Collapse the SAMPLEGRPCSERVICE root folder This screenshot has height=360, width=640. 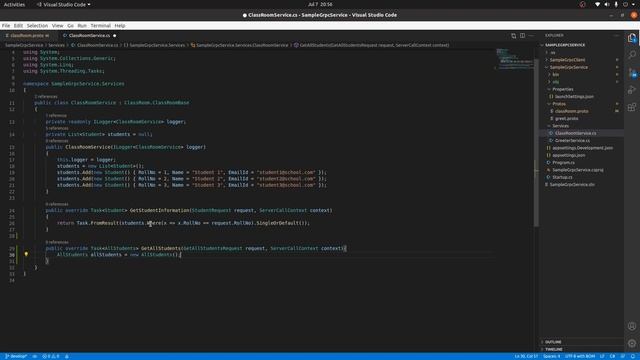[565, 45]
